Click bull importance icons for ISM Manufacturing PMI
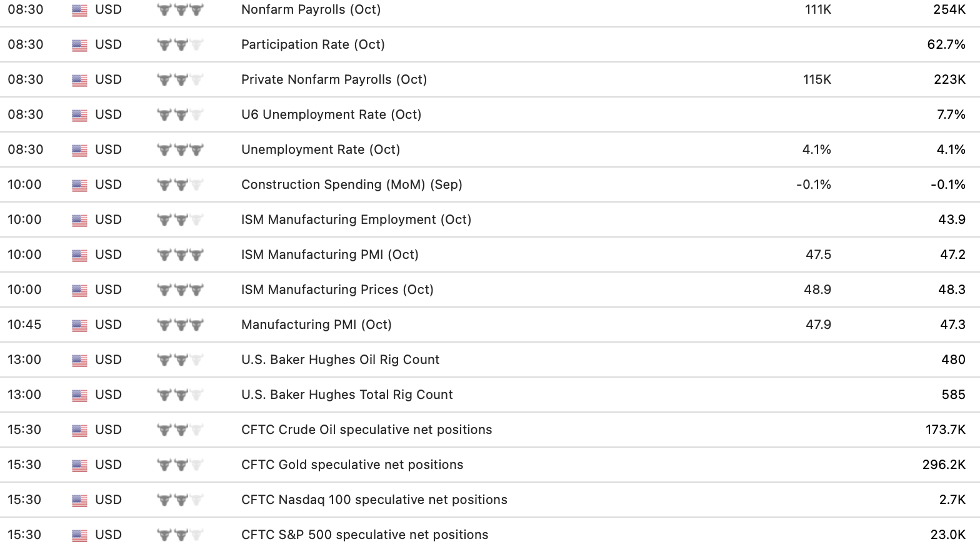 (180, 255)
